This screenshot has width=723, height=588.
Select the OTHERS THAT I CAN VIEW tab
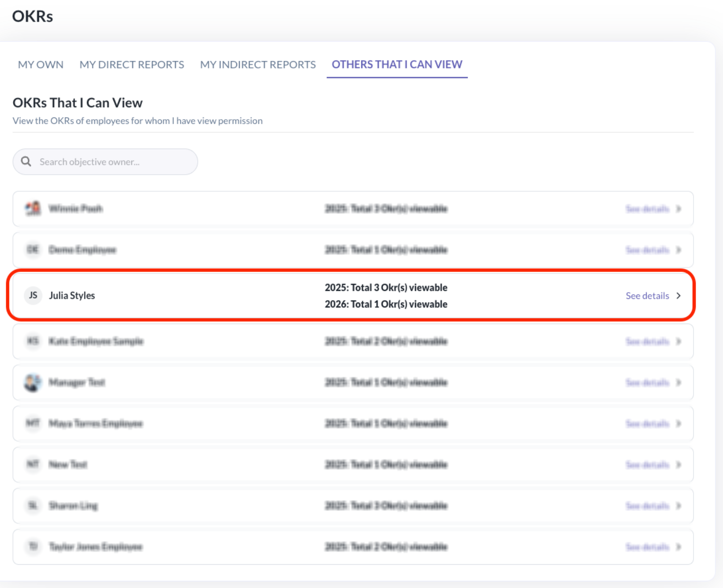click(397, 65)
